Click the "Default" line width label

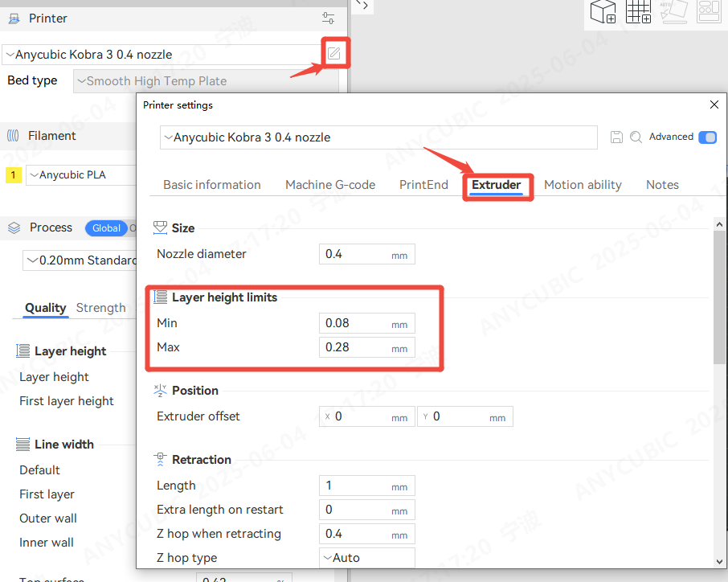coord(39,470)
